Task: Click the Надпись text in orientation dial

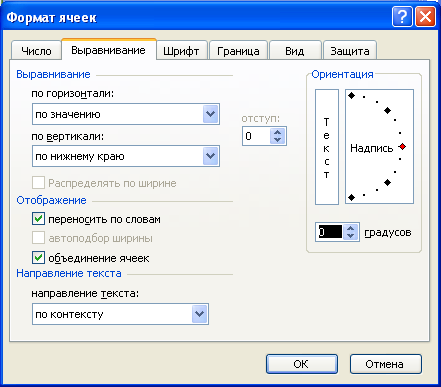Action: 372,148
